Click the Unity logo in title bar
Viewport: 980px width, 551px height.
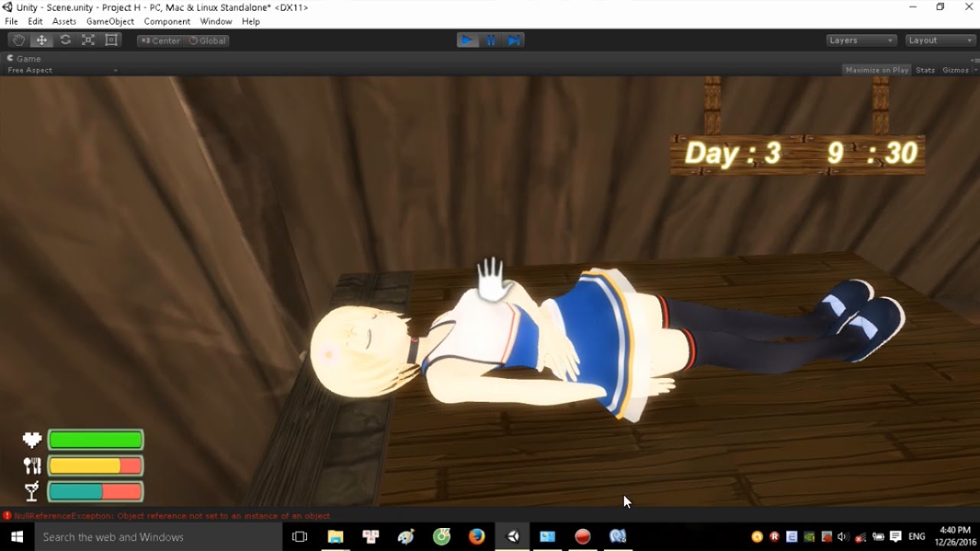coord(8,7)
